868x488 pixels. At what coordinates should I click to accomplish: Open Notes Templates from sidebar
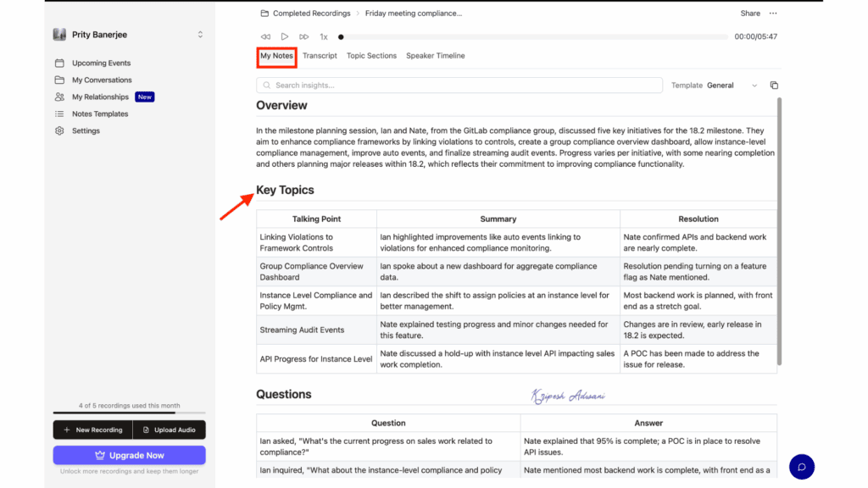pyautogui.click(x=100, y=114)
